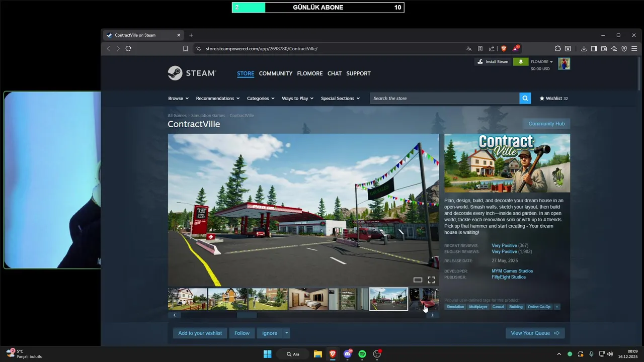This screenshot has height=362, width=644.
Task: Open Brave Rewards triangle icon
Action: 515,49
